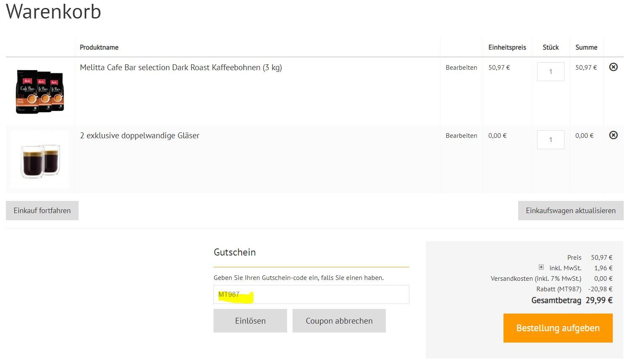Click the 1,96 € MwSt. value
Image resolution: width=630 pixels, height=364 pixels.
[x=603, y=268]
